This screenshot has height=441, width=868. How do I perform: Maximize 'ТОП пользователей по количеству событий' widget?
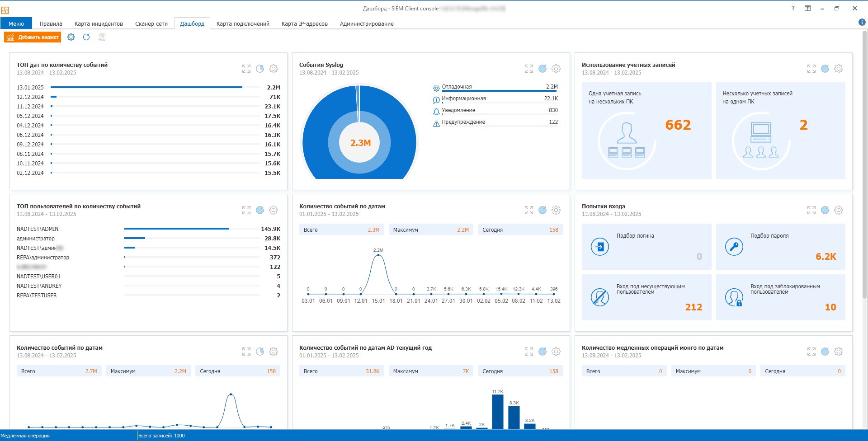pos(246,210)
